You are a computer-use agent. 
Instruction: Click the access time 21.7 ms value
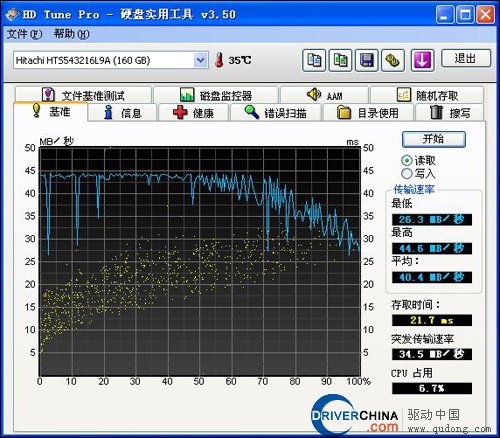(432, 320)
